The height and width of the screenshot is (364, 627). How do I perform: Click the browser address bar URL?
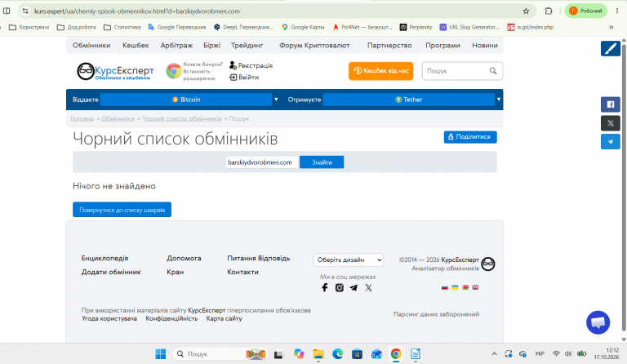tap(137, 11)
